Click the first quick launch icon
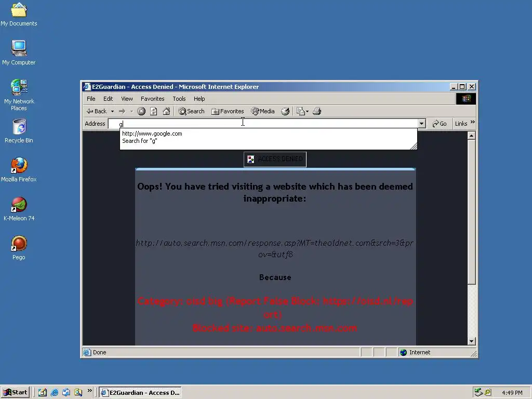Image resolution: width=532 pixels, height=399 pixels. [x=43, y=393]
